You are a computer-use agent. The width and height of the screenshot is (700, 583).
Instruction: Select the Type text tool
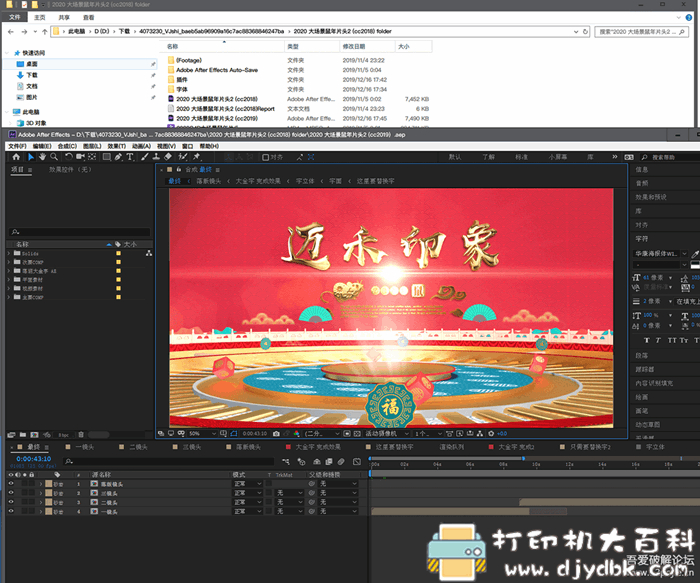click(x=130, y=157)
